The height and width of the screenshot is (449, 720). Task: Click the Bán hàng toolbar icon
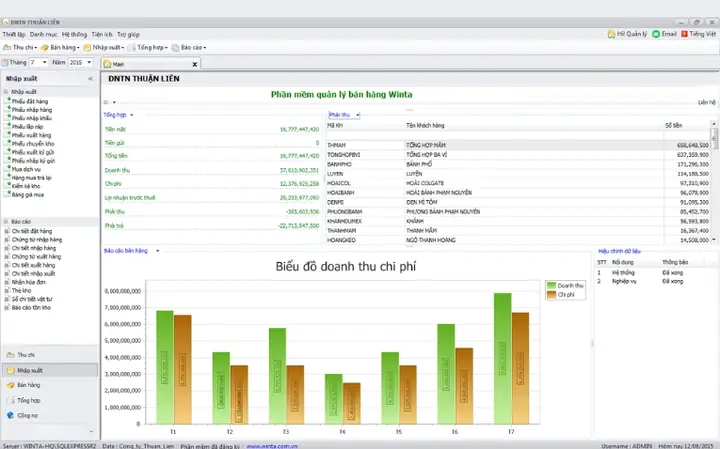coord(45,47)
